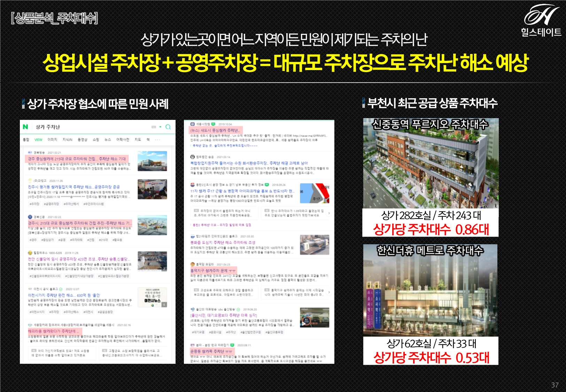
Task: Click the #이천소식지 hashtag
Action: (37, 312)
